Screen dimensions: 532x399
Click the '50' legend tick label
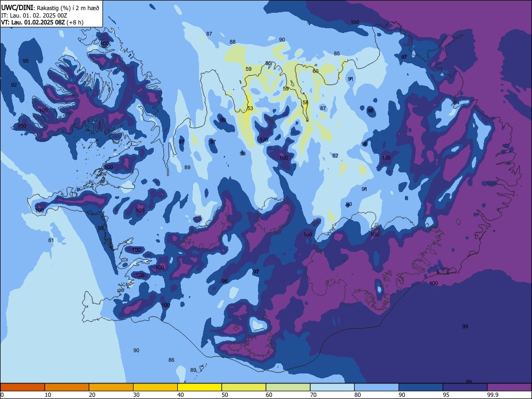click(x=225, y=395)
